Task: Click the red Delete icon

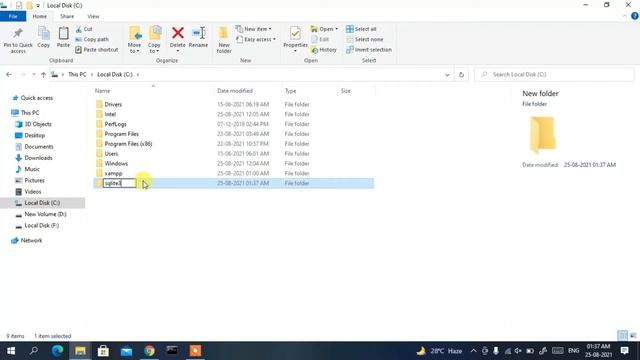Action: click(x=178, y=33)
